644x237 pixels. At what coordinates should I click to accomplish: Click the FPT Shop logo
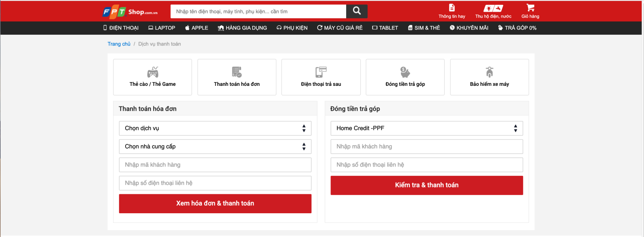[x=130, y=12]
